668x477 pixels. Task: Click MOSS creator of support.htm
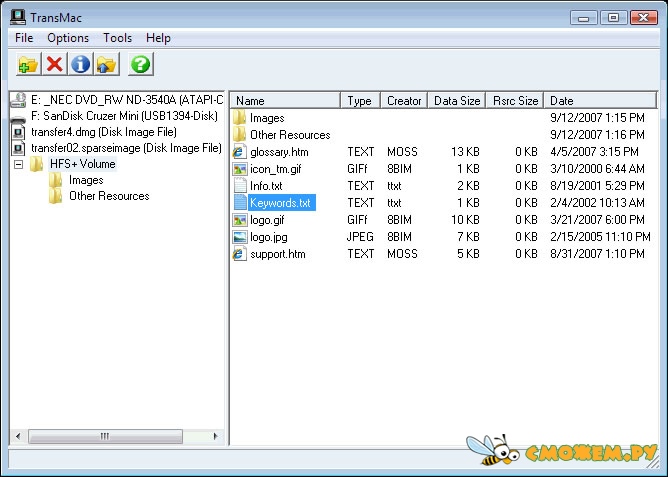[402, 254]
